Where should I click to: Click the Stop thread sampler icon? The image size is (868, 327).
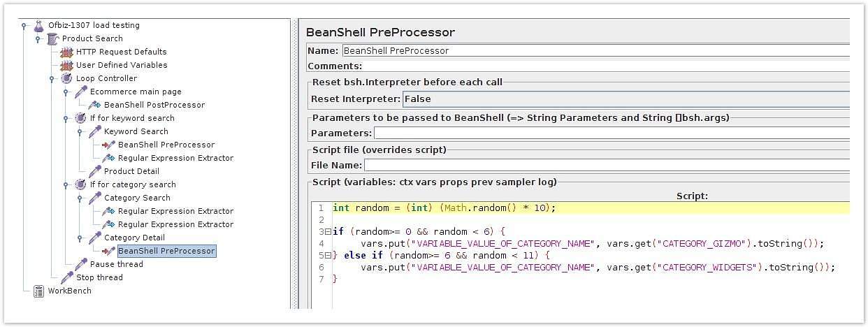67,277
